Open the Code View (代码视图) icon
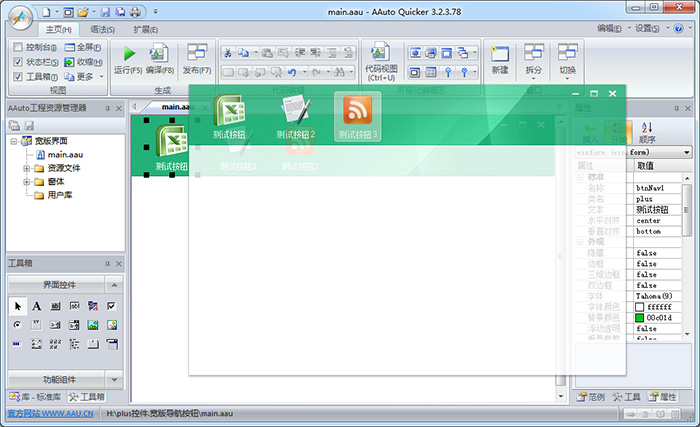The image size is (700, 427). coord(380,54)
